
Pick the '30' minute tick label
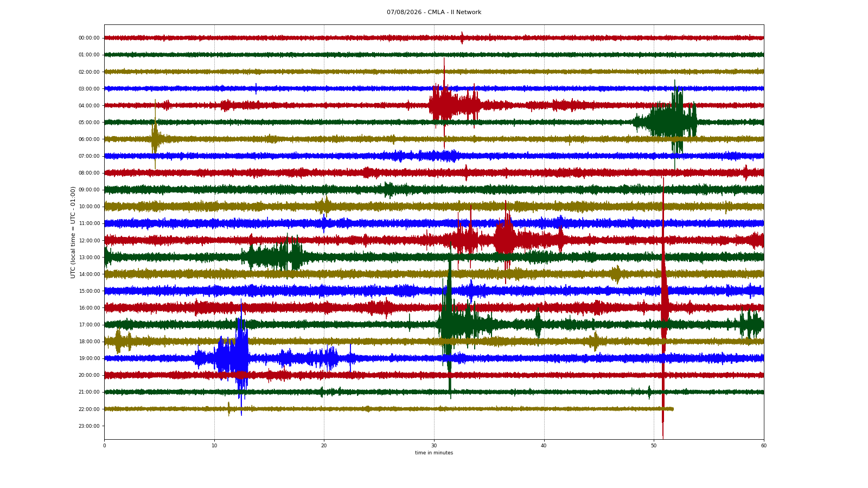(x=434, y=446)
